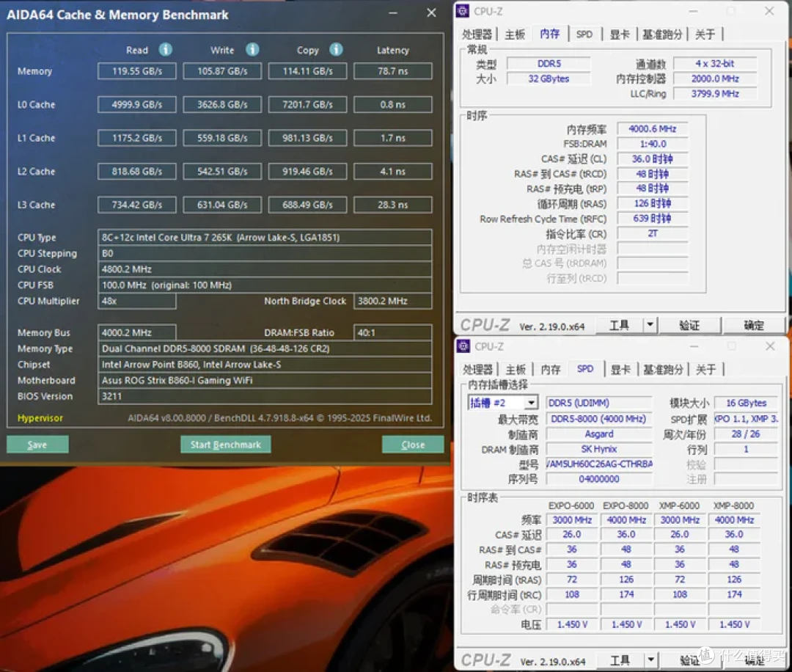Click 确定 button in upper CPU-Z window

(754, 326)
